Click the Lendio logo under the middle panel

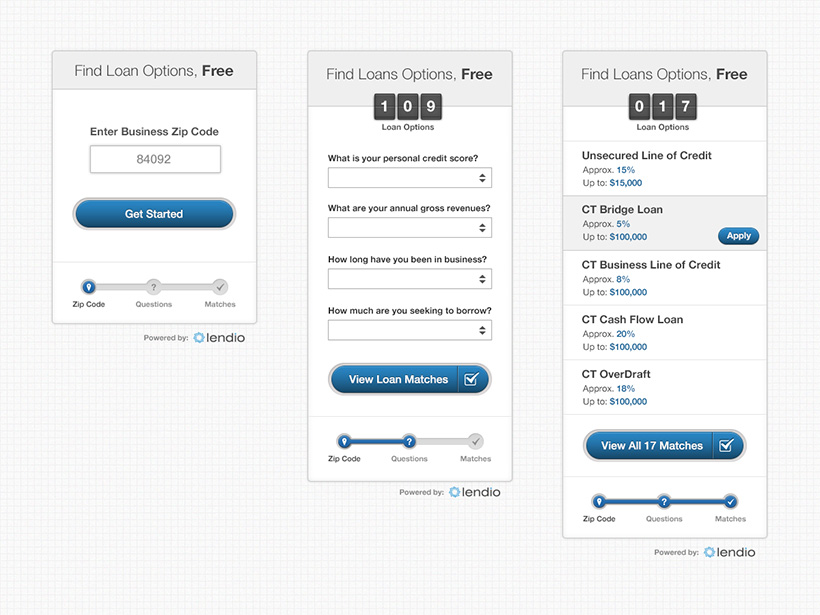[x=475, y=492]
